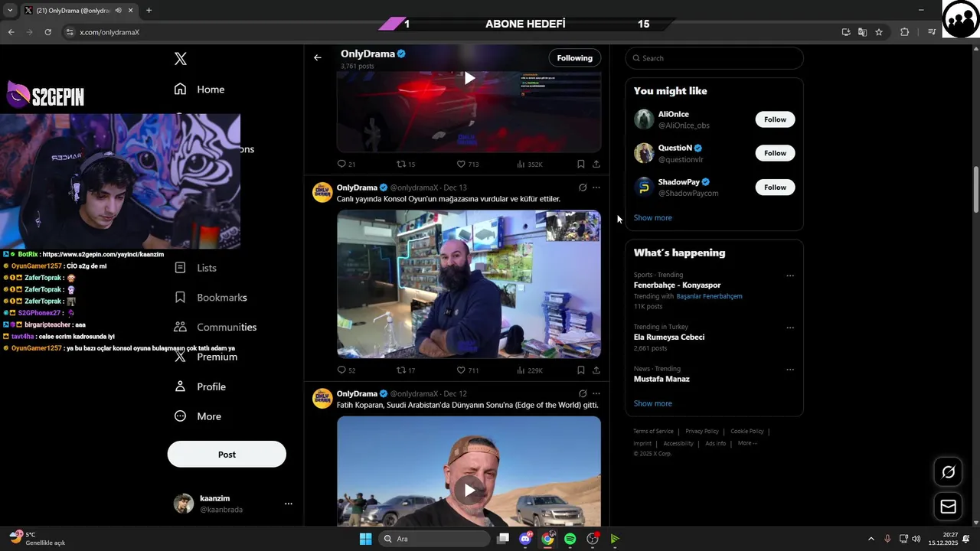The image size is (980, 551).
Task: Open the Konsol Oyun store image
Action: coord(469,284)
